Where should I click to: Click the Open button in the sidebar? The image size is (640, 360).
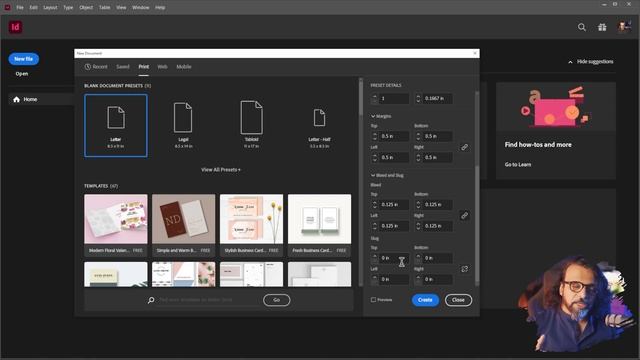[x=22, y=74]
